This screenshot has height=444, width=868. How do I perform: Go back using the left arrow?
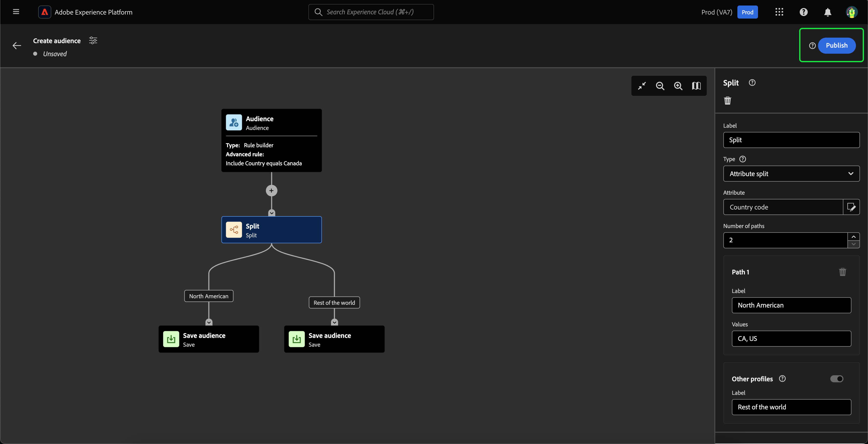pyautogui.click(x=17, y=46)
